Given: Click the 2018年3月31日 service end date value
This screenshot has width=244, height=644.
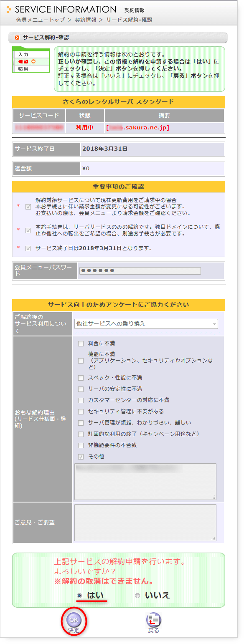Looking at the screenshot, I should coord(105,149).
